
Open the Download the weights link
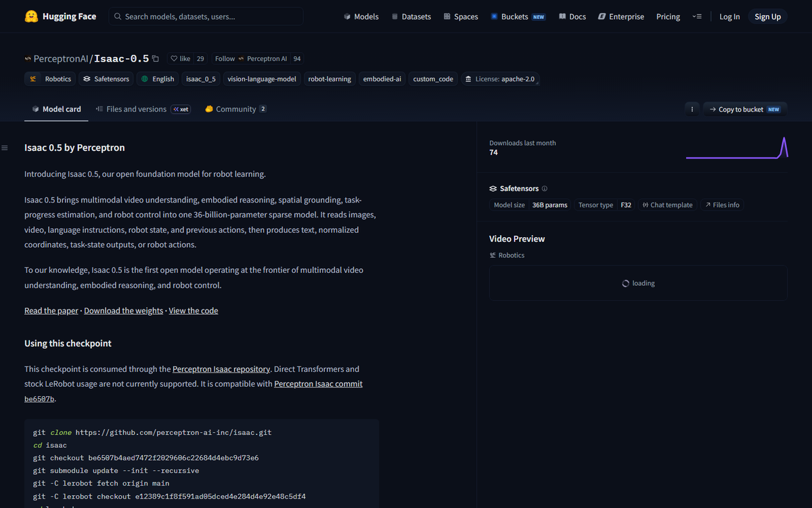(123, 310)
